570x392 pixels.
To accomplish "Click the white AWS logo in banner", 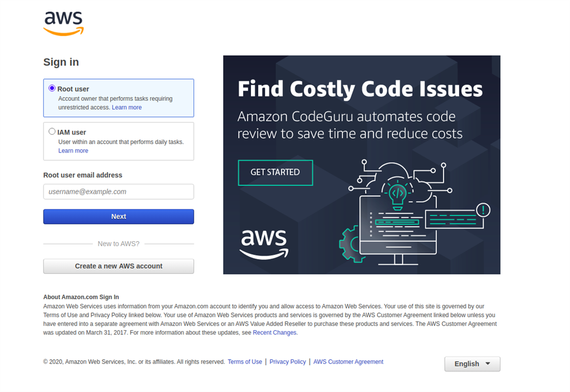I will (264, 244).
